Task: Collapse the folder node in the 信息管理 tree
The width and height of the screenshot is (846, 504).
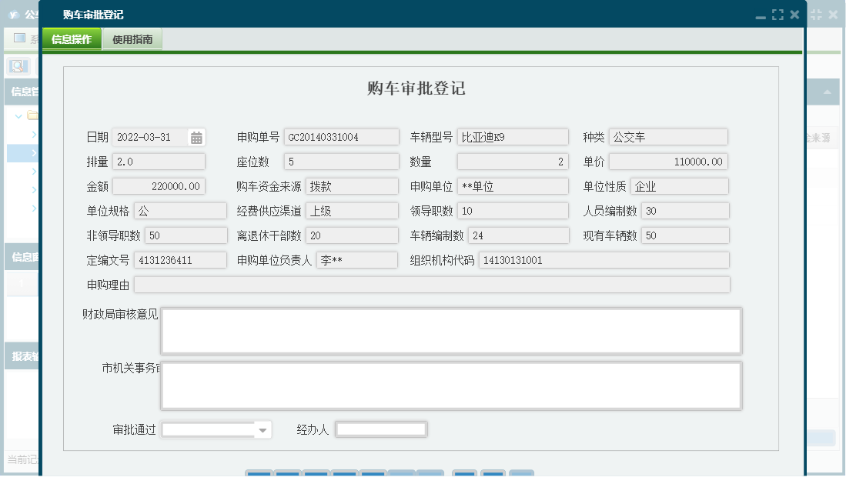Action: point(17,115)
